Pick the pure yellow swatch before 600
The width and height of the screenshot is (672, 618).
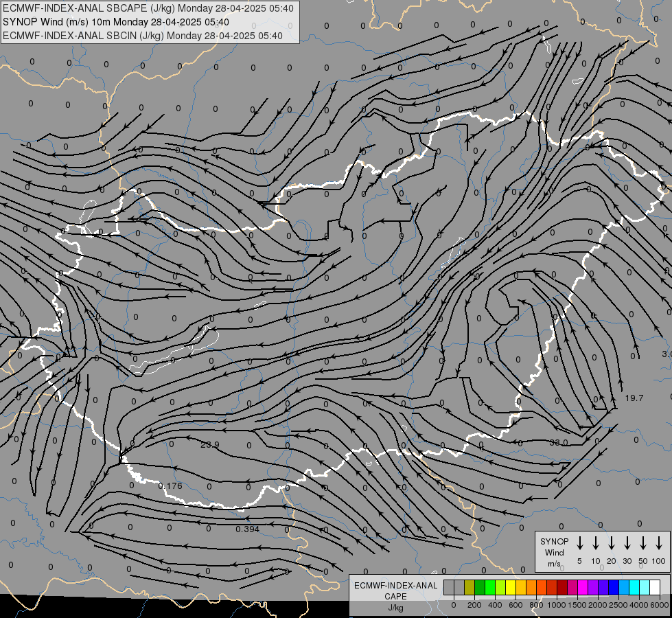click(x=511, y=587)
